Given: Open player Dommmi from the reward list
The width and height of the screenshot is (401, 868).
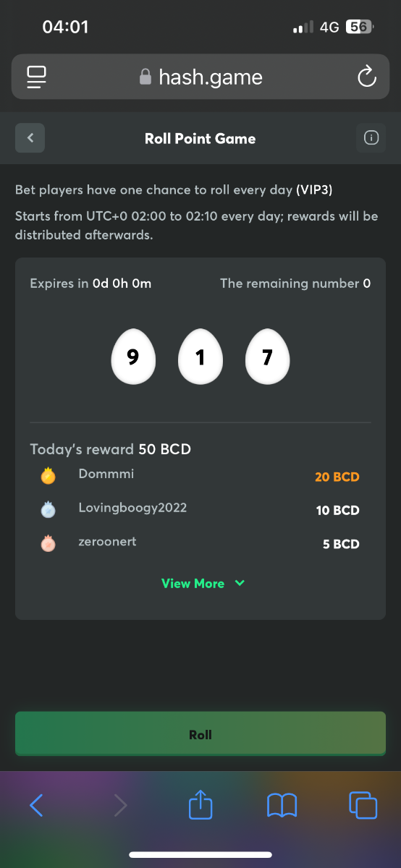Looking at the screenshot, I should pos(106,475).
